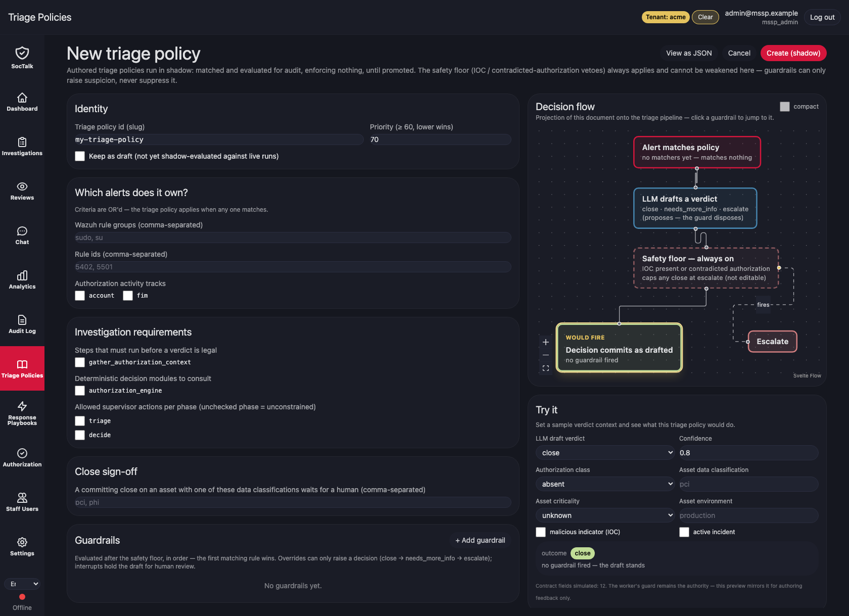This screenshot has width=849, height=616.
Task: Check the active incident box
Action: [684, 532]
